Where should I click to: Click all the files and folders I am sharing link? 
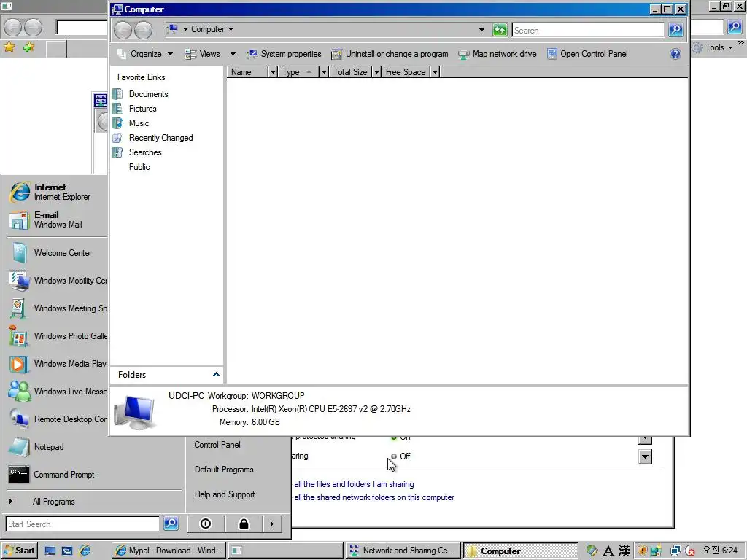point(354,484)
